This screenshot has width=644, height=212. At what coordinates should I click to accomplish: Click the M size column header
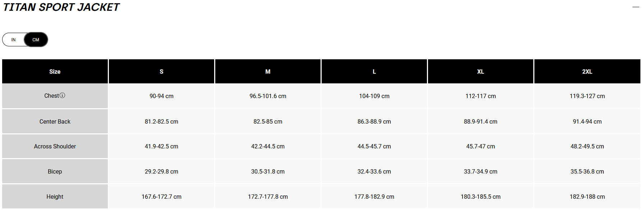tap(268, 72)
